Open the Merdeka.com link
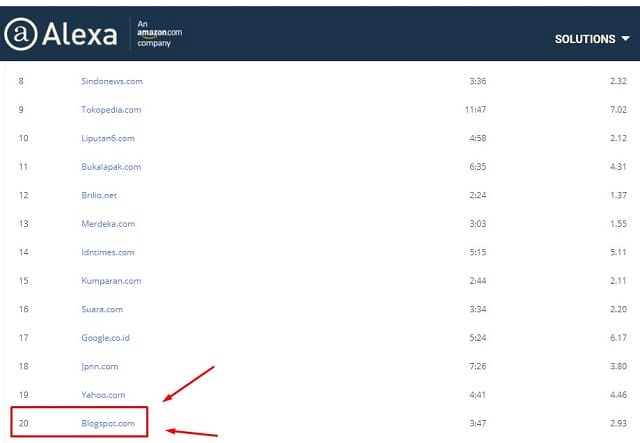This screenshot has width=640, height=443. tap(108, 224)
